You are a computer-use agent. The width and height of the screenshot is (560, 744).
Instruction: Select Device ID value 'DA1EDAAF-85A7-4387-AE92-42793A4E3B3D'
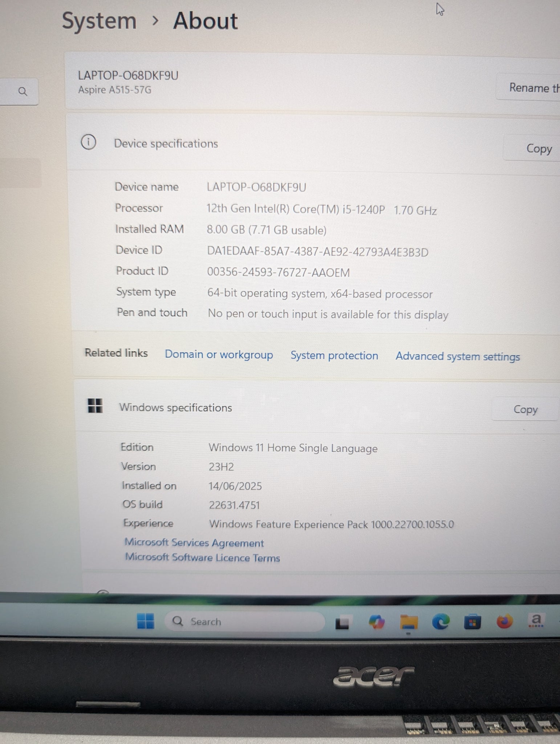tap(318, 251)
